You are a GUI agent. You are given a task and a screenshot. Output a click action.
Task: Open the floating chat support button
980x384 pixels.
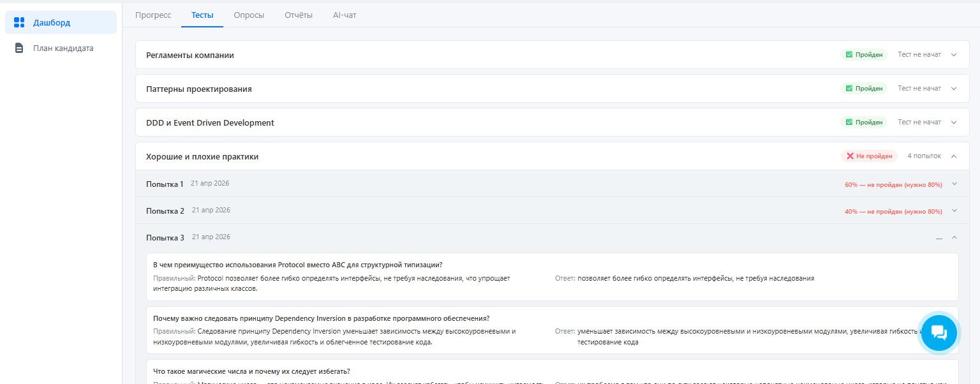[939, 332]
